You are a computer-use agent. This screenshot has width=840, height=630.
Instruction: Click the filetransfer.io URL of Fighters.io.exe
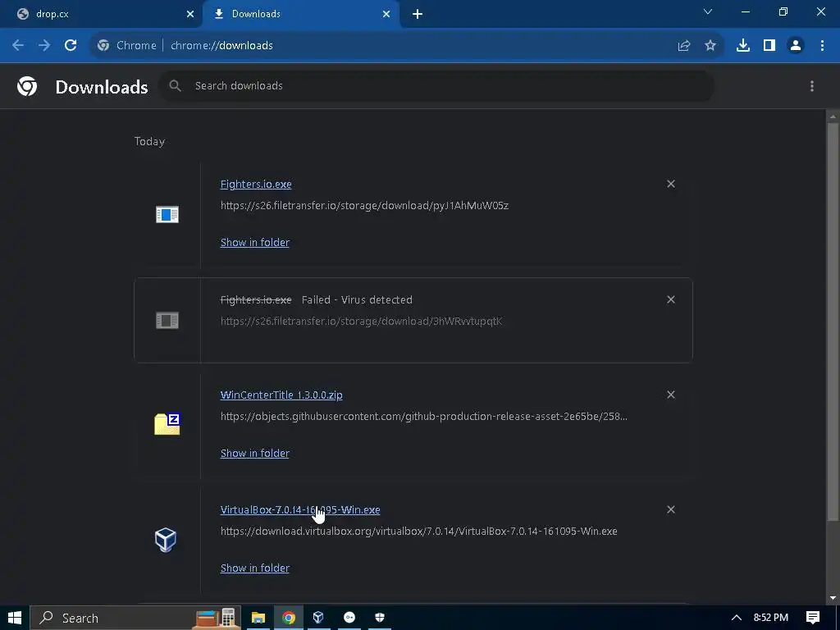[x=364, y=206]
